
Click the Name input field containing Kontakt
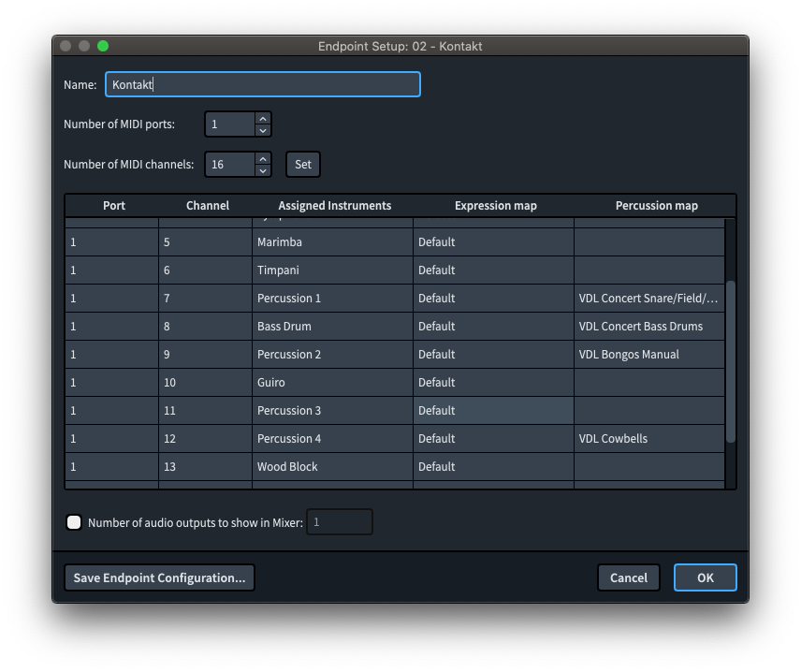[x=263, y=84]
